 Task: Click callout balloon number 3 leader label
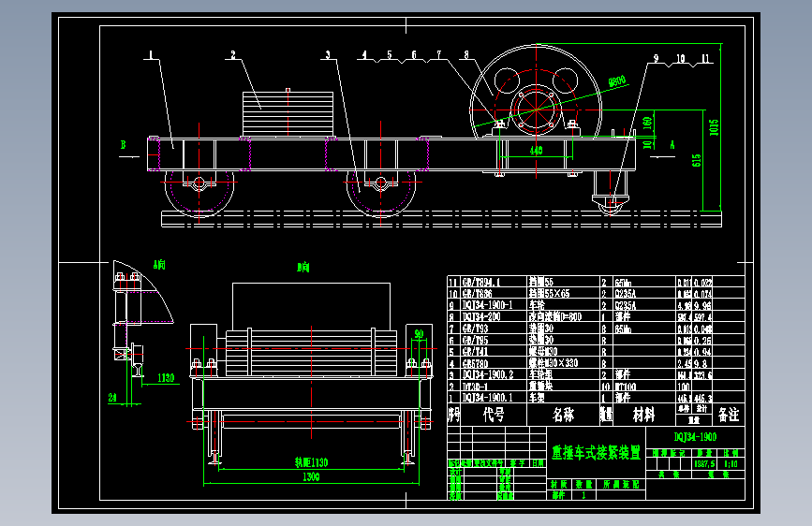328,54
